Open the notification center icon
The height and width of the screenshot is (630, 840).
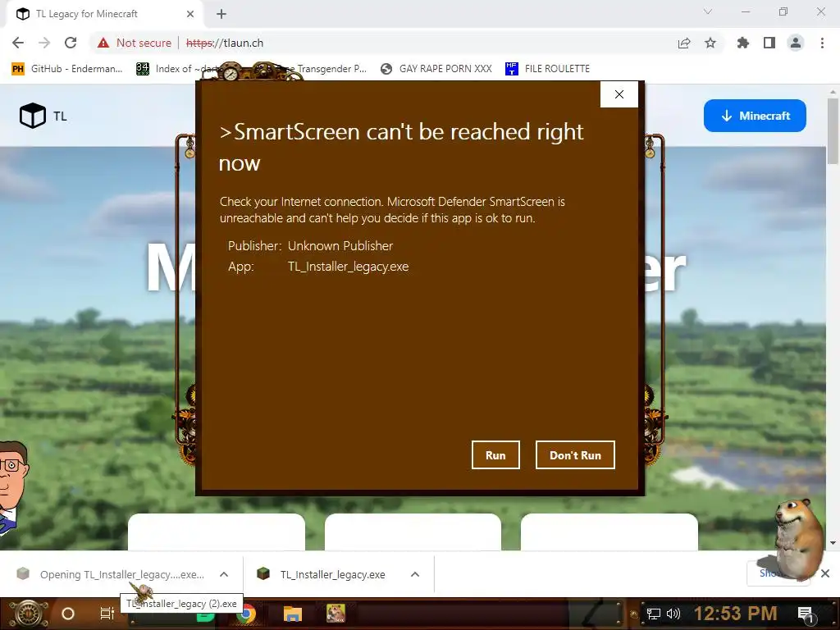pos(806,614)
